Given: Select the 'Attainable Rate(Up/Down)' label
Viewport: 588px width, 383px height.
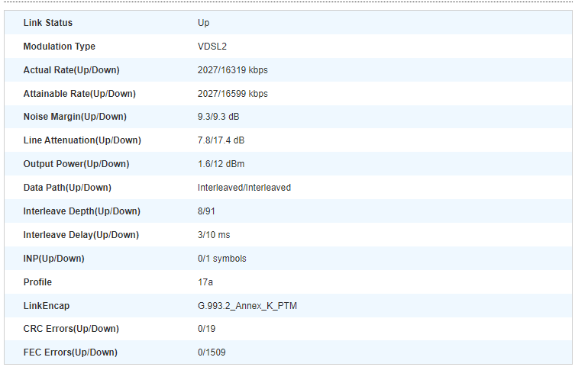Looking at the screenshot, I should coord(79,94).
